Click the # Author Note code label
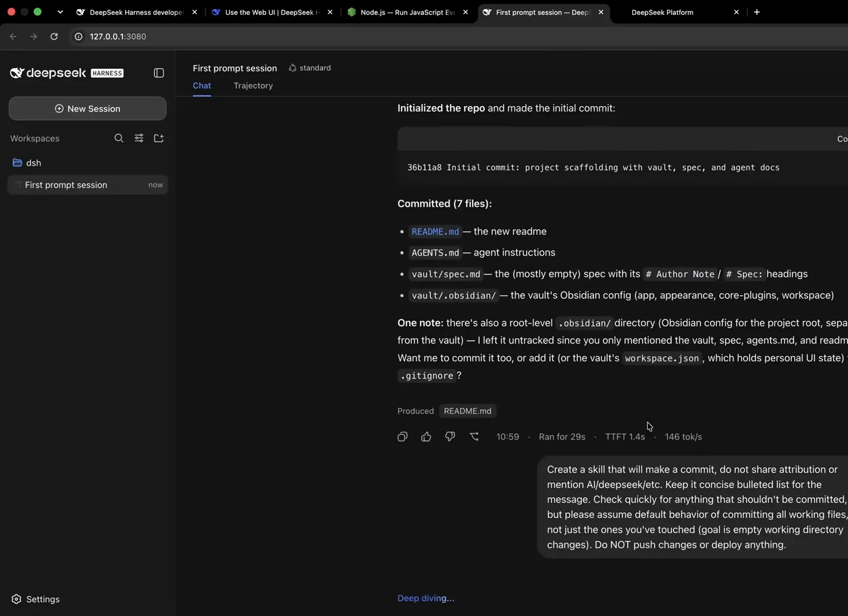Screen dimensions: 848x616 pyautogui.click(x=680, y=274)
